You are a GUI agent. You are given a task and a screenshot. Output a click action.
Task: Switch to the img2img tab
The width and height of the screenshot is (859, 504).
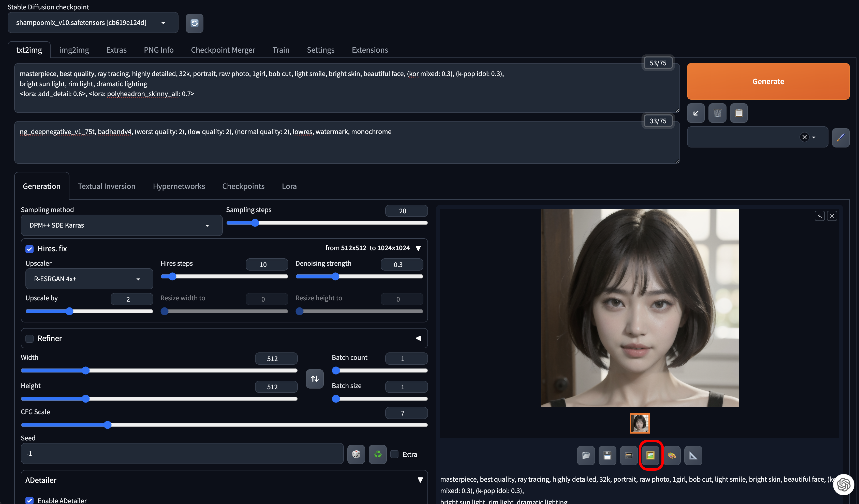point(74,50)
